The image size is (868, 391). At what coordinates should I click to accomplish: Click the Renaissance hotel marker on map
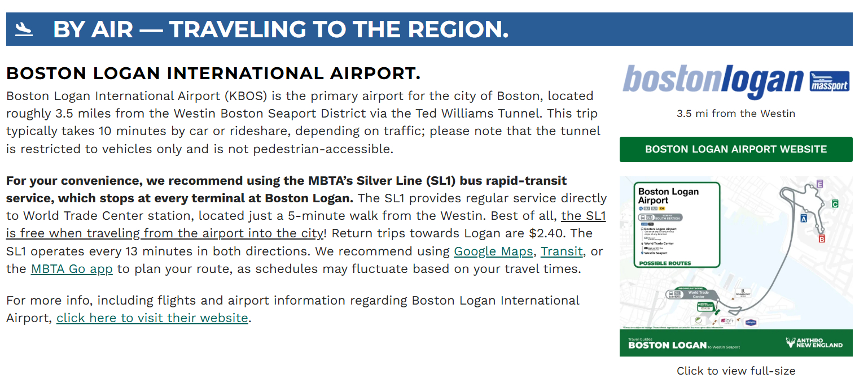[x=743, y=293]
